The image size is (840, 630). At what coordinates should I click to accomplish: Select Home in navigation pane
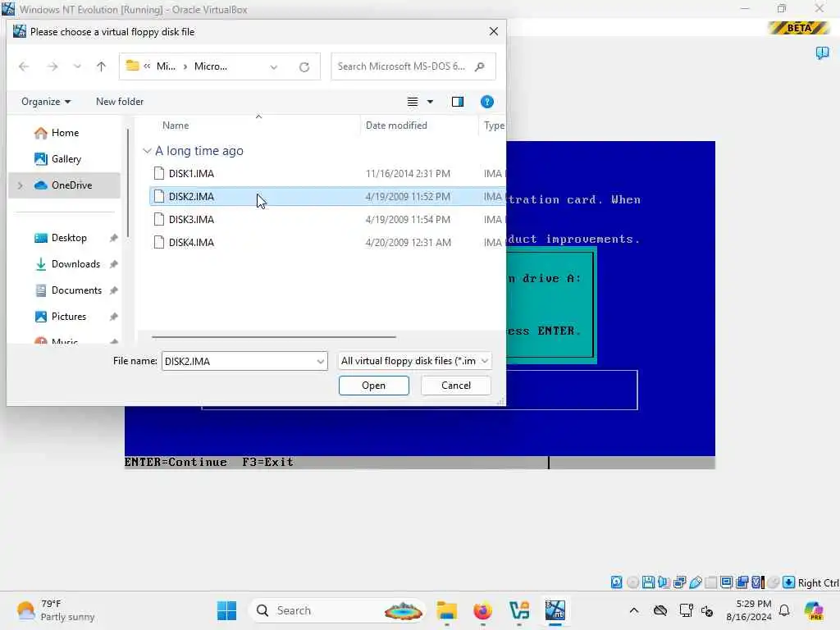pyautogui.click(x=65, y=133)
